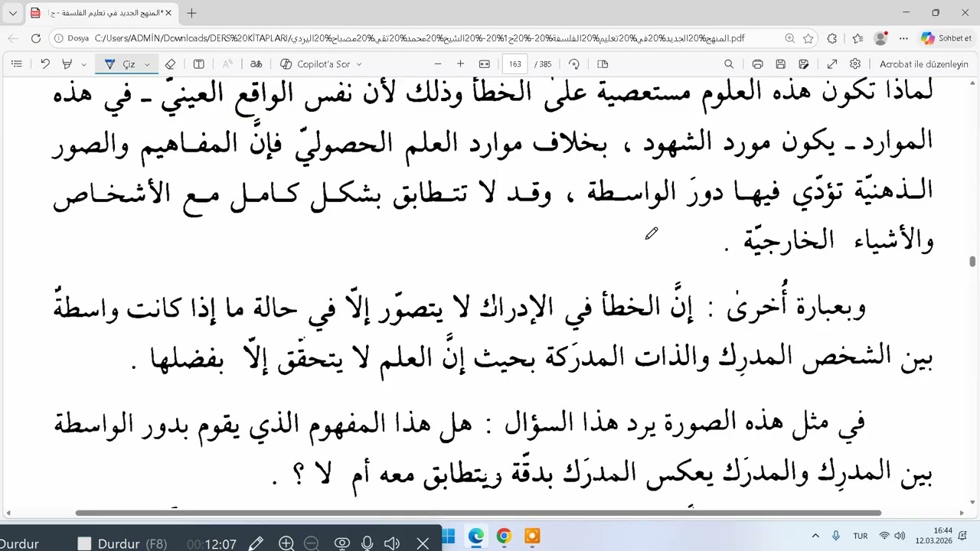Image resolution: width=980 pixels, height=551 pixels.
Task: Open browser Settings and more menu
Action: (x=904, y=38)
